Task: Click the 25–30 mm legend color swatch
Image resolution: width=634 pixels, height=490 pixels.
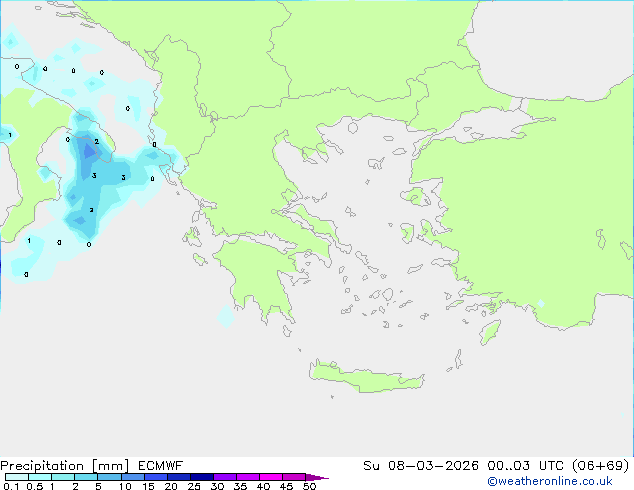Action: pos(201,477)
